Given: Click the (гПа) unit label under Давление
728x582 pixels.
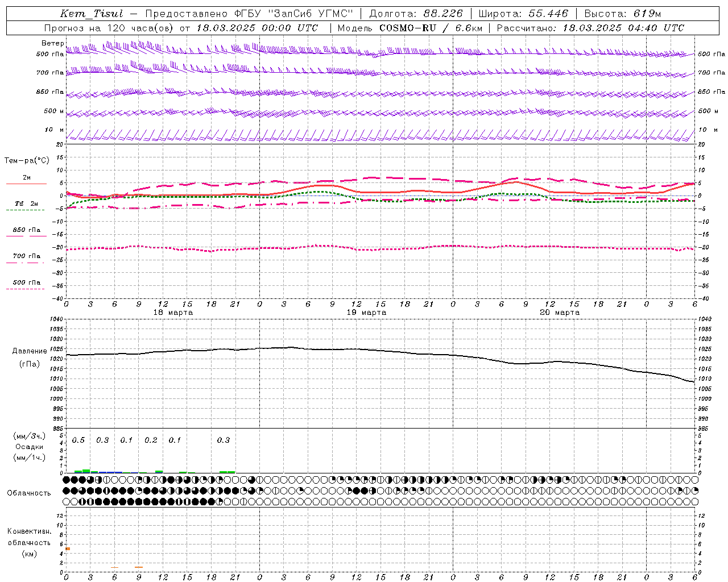Looking at the screenshot, I should pos(30,364).
